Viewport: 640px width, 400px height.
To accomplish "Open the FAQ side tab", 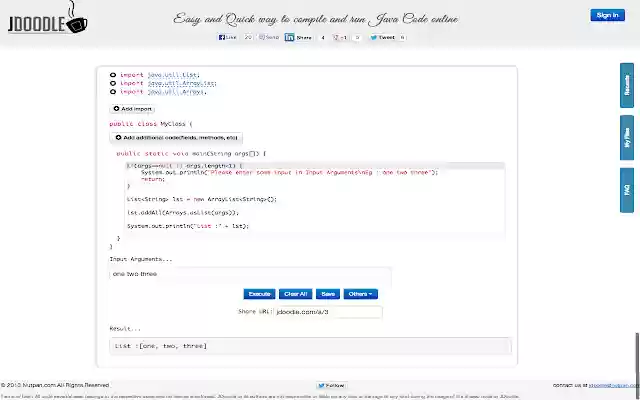I will 627,190.
